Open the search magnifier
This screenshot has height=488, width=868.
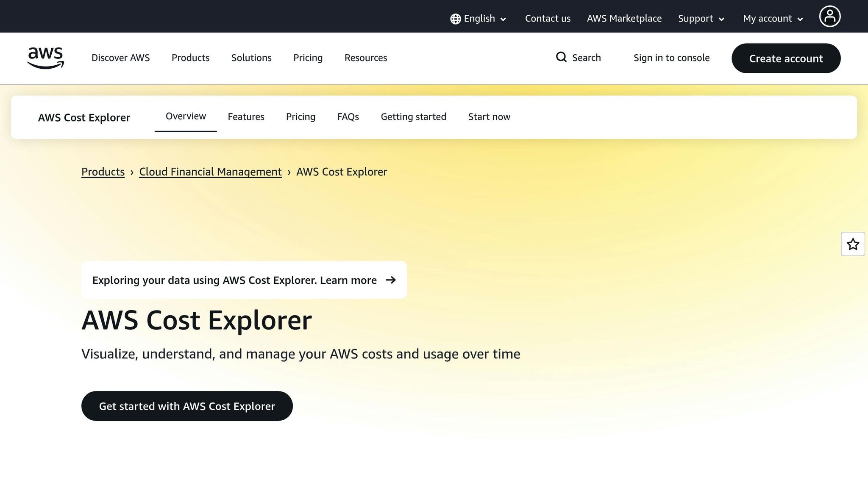(562, 57)
